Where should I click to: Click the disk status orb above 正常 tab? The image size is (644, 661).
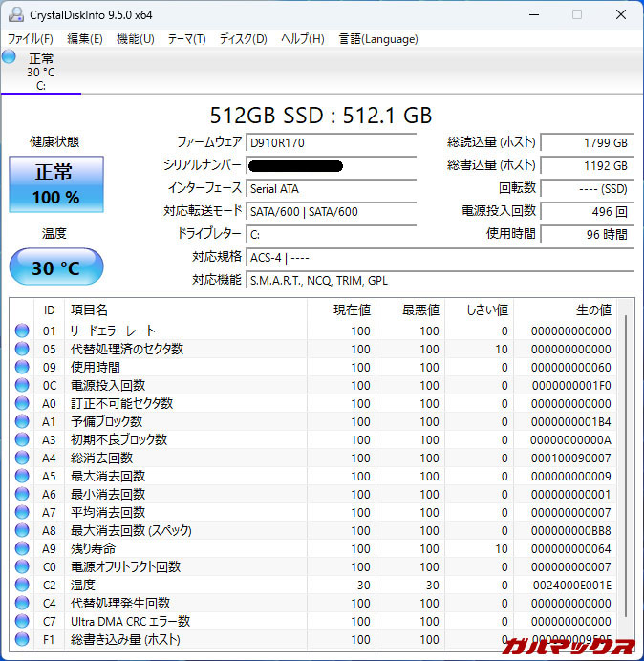[10, 56]
